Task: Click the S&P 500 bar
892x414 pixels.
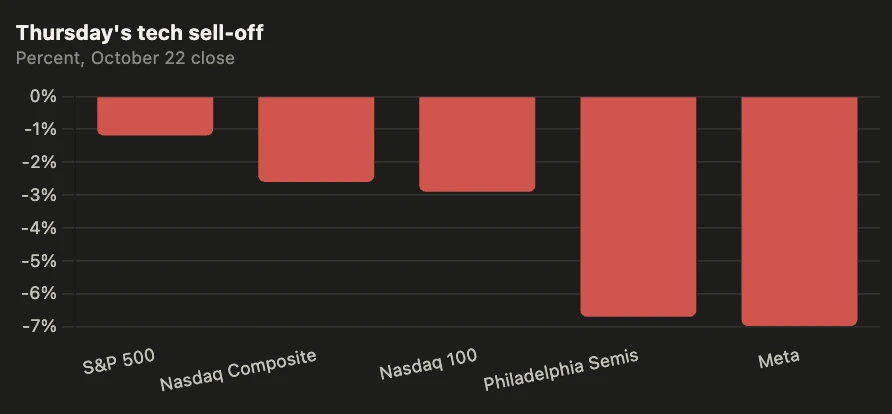Action: [155, 116]
